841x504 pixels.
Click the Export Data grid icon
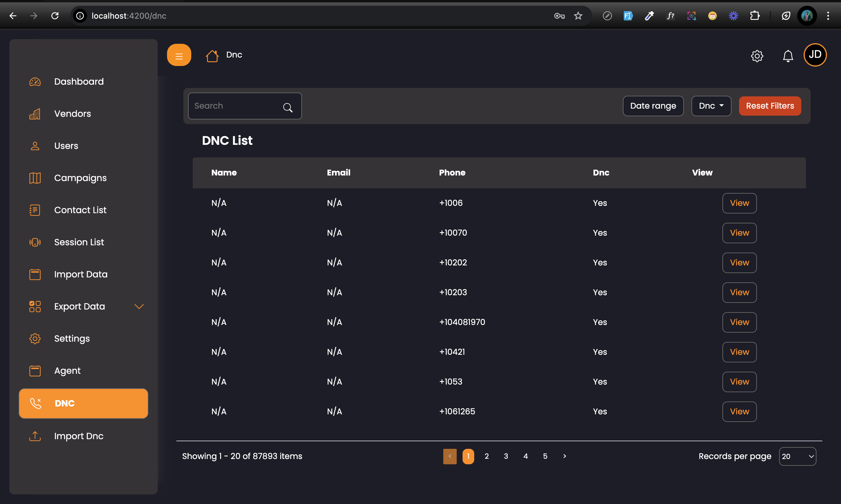click(x=35, y=306)
